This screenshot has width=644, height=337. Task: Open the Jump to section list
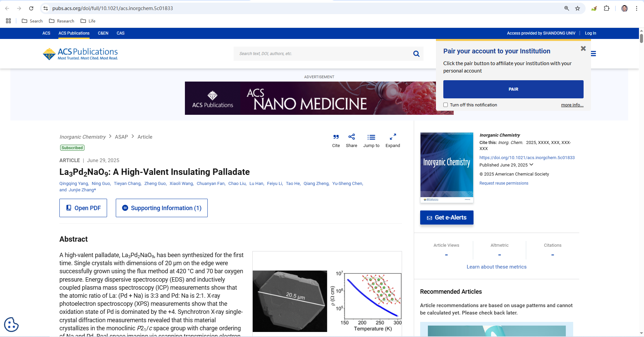click(x=371, y=137)
